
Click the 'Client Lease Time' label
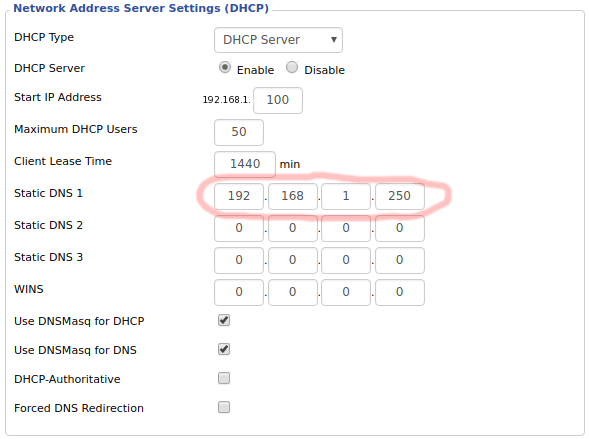pyautogui.click(x=63, y=161)
